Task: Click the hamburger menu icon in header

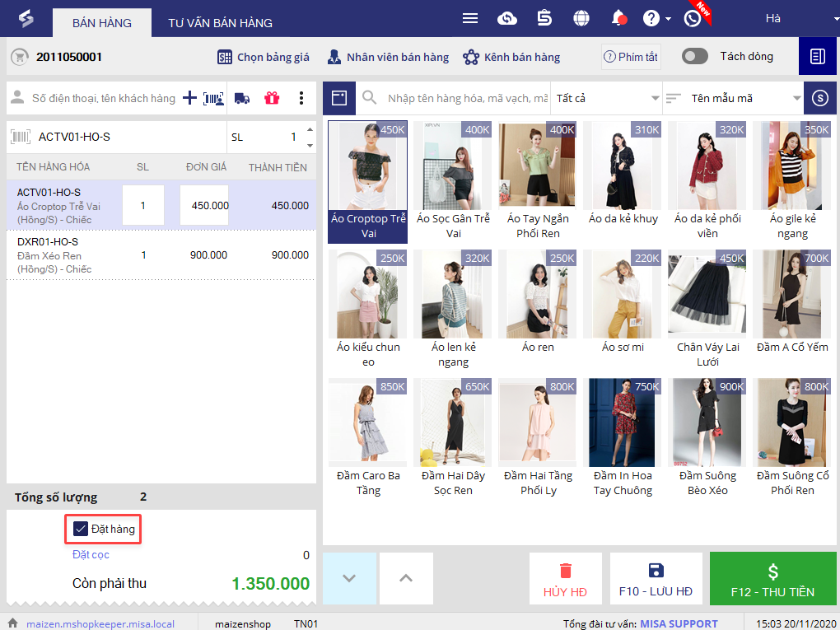Action: [x=470, y=18]
